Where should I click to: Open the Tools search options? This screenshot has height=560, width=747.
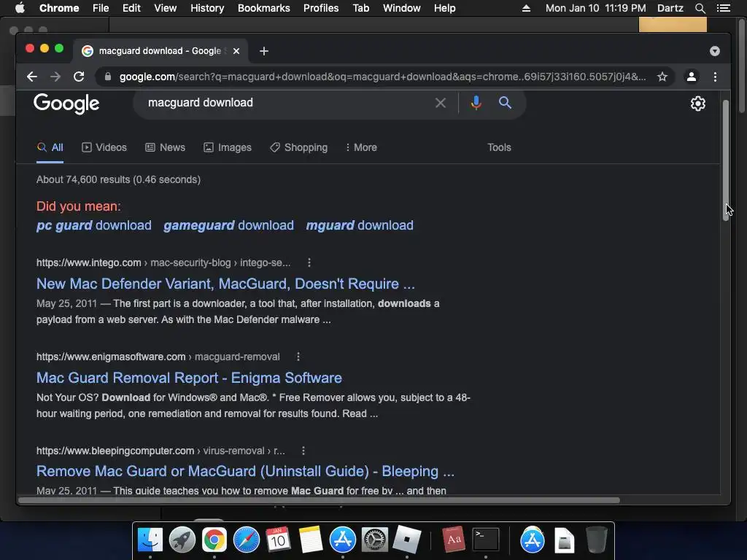pyautogui.click(x=499, y=147)
